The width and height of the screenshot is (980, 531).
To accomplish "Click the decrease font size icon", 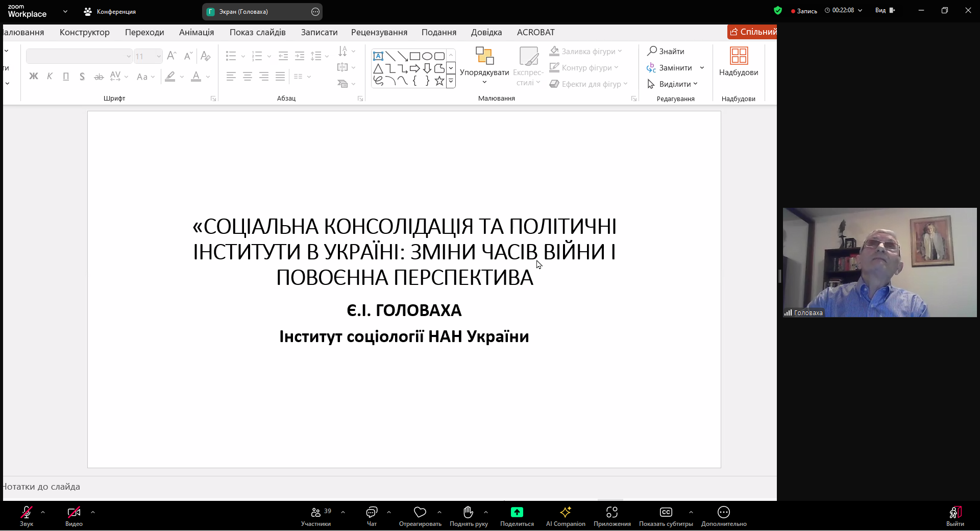I will [x=188, y=56].
